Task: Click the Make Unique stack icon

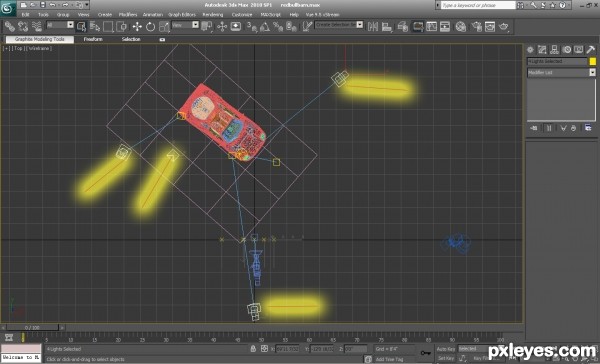Action: [563, 128]
